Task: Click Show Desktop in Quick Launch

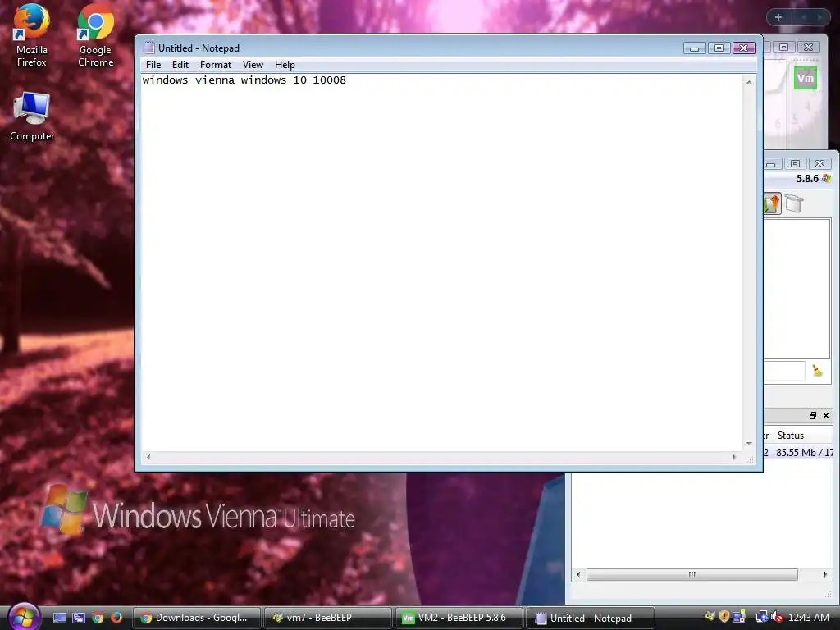Action: 60,618
